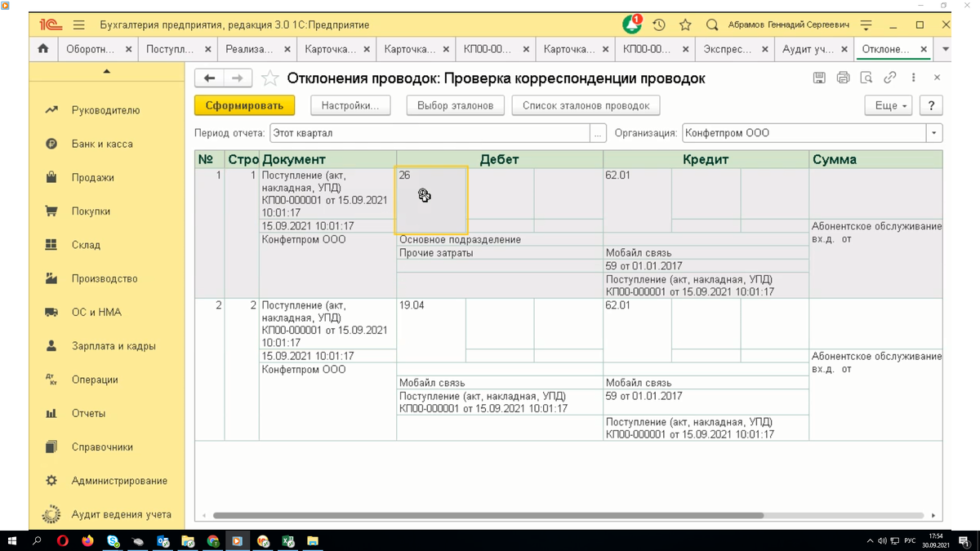Open the Windows Start button
This screenshot has height=551, width=980.
coord(11,540)
